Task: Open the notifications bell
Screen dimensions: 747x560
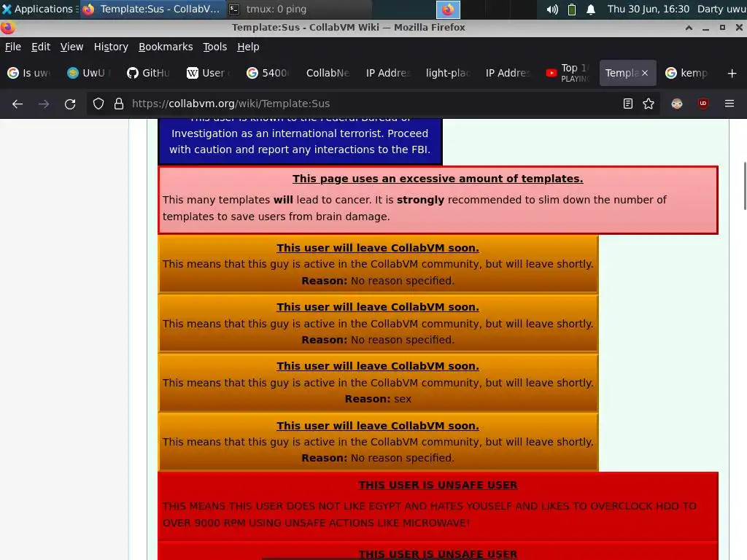Action: pos(591,9)
